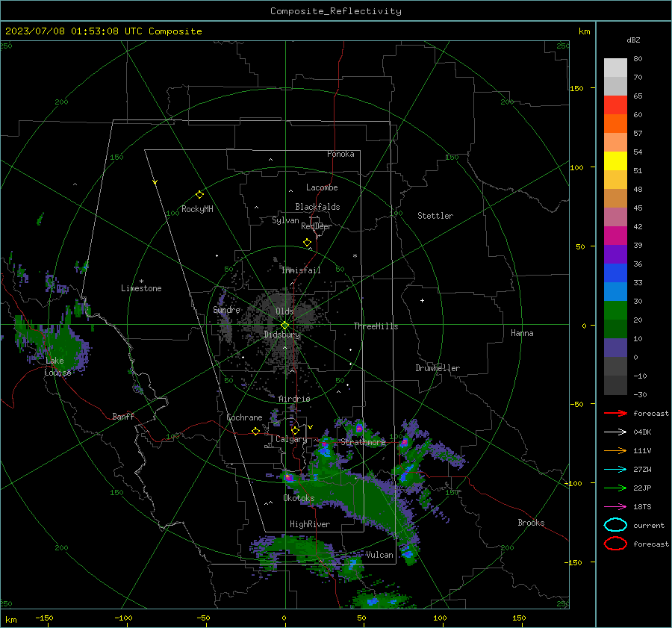This screenshot has width=672, height=628.
Task: Click the Sylvan label
Action: pos(285,220)
